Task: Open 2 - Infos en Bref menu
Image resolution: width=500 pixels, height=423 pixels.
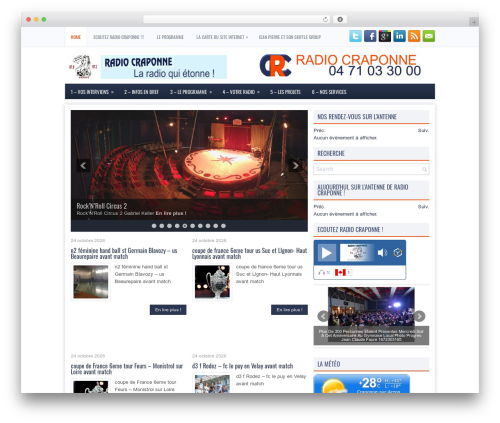Action: (x=141, y=92)
